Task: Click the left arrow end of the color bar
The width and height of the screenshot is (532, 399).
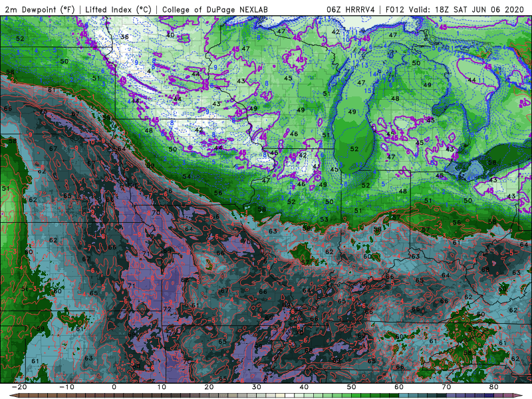Action: point(13,396)
